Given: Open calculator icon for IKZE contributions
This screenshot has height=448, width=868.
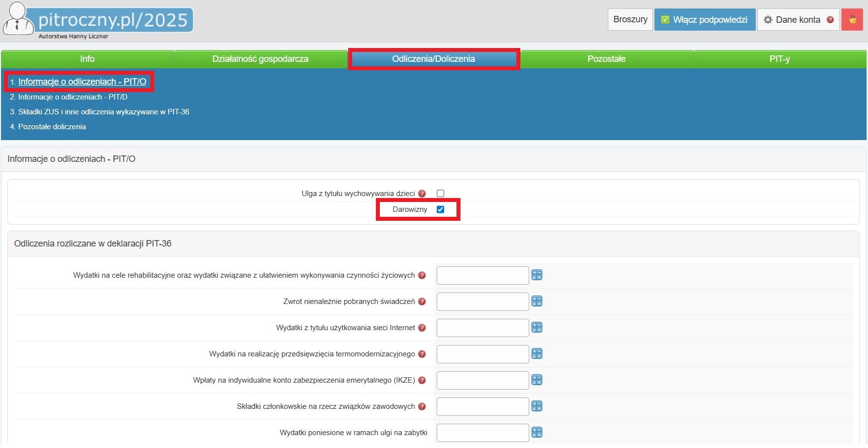Looking at the screenshot, I should click(537, 380).
